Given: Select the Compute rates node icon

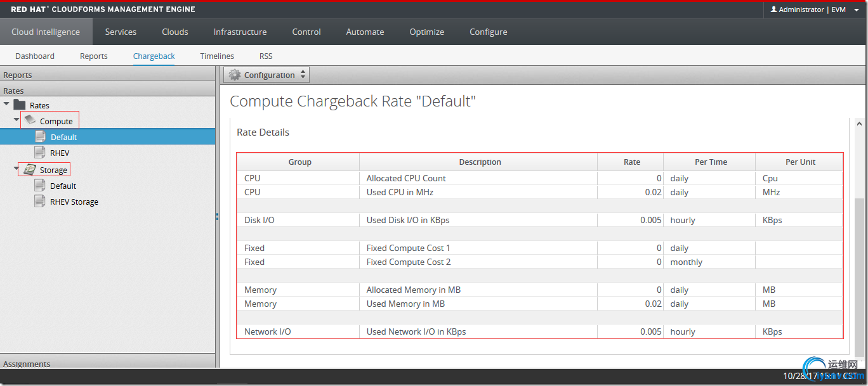Looking at the screenshot, I should point(30,120).
